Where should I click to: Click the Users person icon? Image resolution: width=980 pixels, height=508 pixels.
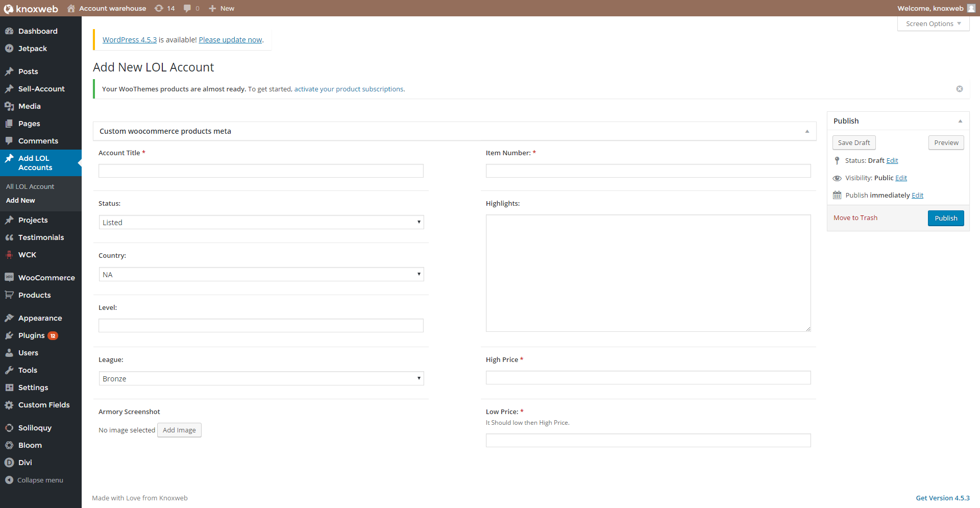click(x=9, y=353)
